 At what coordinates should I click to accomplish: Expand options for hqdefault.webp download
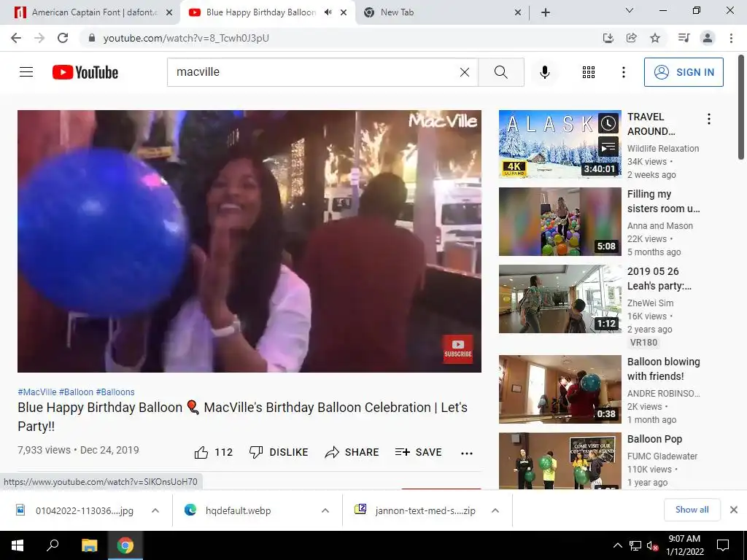(x=325, y=510)
